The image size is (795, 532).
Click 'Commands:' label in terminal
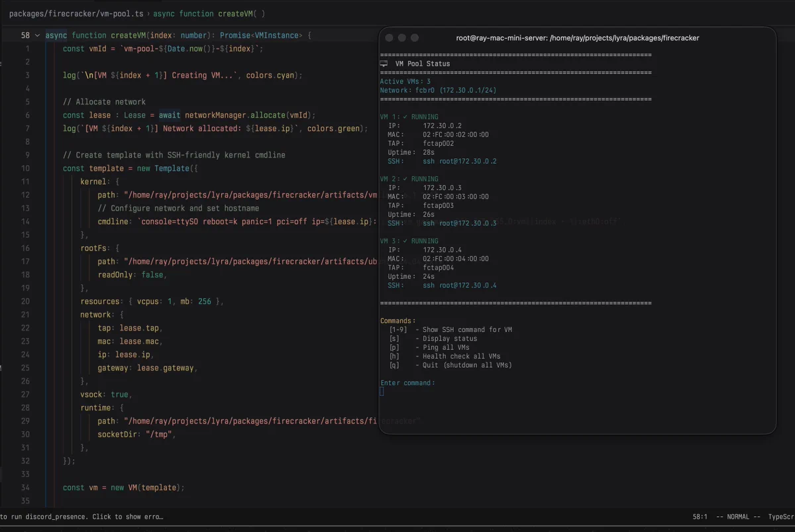(x=397, y=321)
